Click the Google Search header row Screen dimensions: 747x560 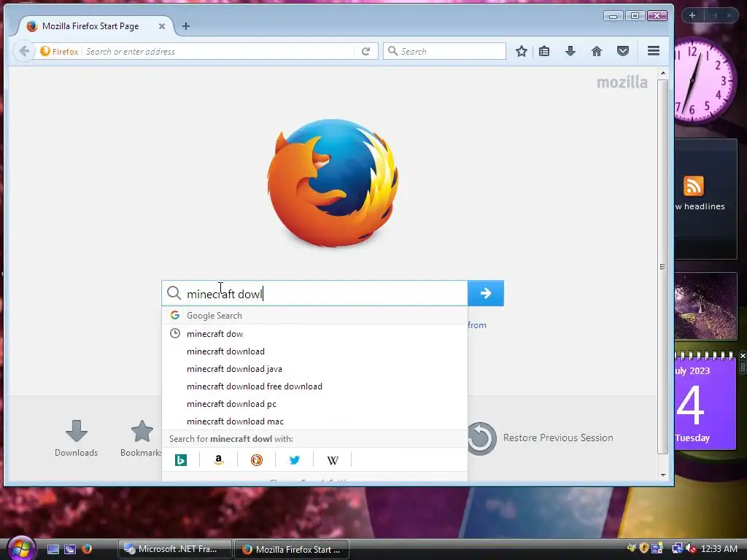(x=315, y=315)
